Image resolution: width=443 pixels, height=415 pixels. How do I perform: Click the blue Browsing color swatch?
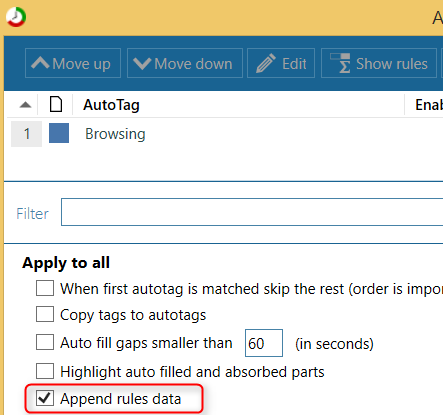(x=59, y=133)
